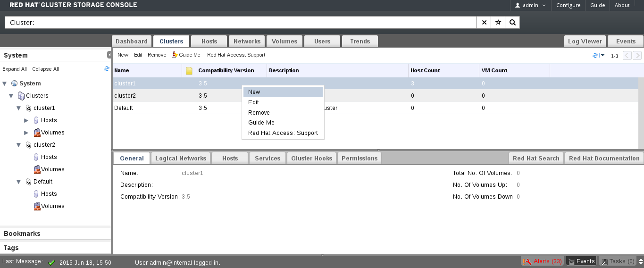Viewport: 644px width, 268px height.
Task: Refresh the clusters list
Action: pyautogui.click(x=595, y=56)
